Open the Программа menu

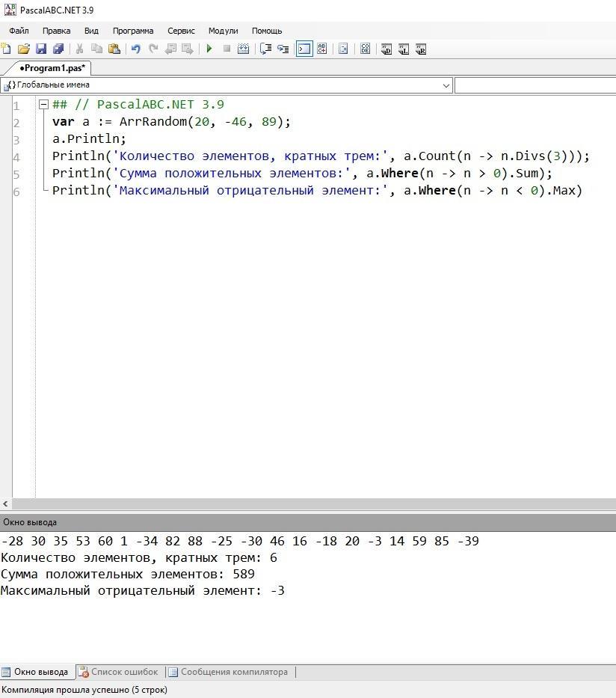click(133, 31)
